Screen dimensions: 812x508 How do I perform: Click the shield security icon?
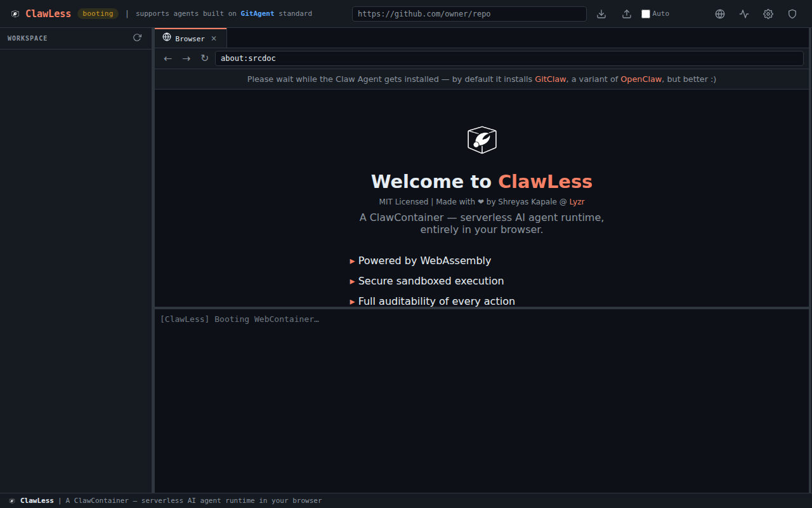click(x=792, y=14)
